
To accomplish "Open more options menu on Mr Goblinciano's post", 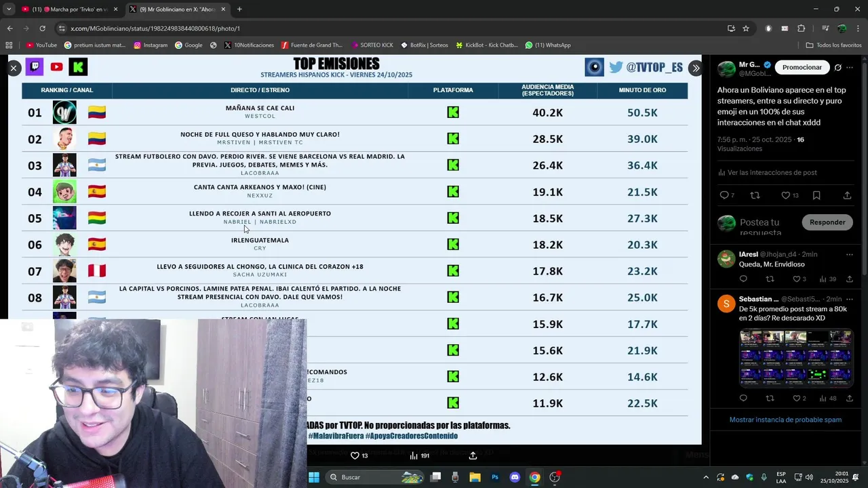I will point(850,67).
